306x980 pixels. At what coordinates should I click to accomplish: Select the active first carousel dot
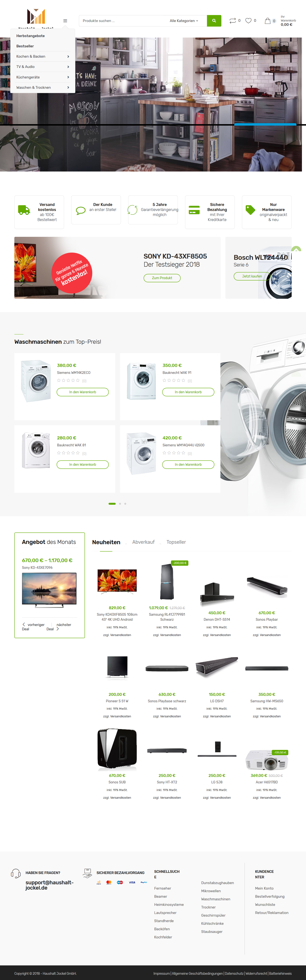click(x=112, y=503)
